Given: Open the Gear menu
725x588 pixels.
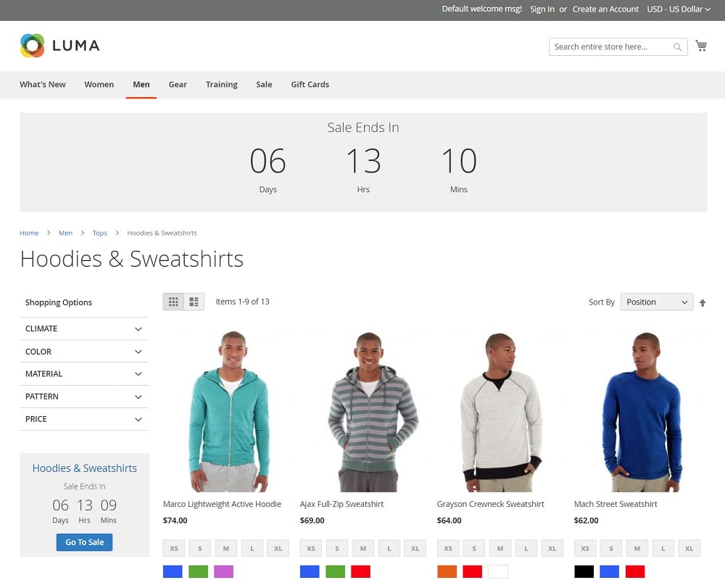Looking at the screenshot, I should point(178,84).
